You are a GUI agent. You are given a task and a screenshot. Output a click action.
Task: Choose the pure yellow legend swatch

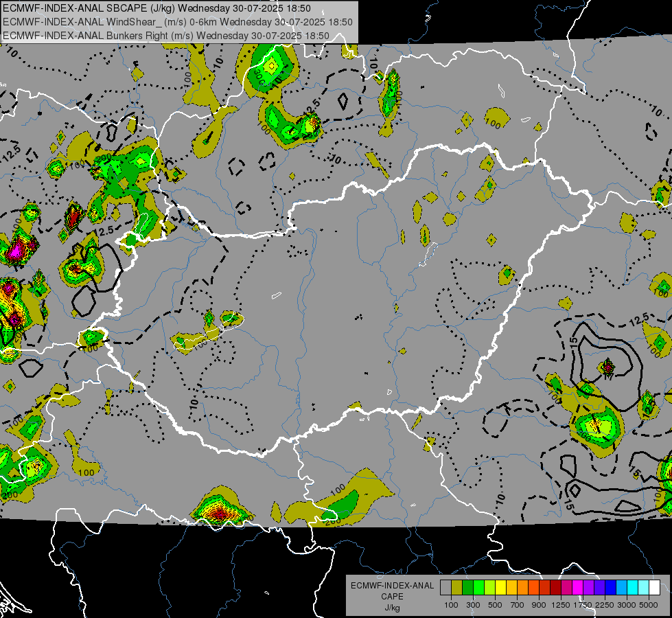[500, 588]
